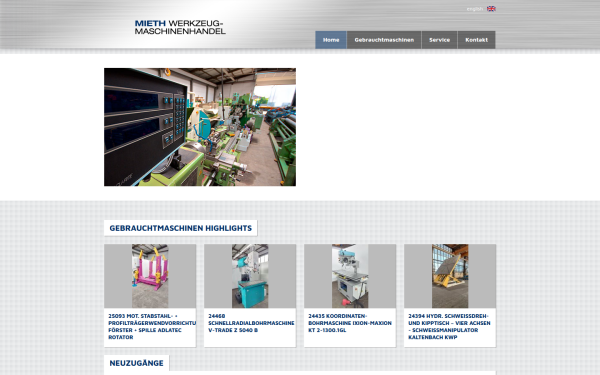Open listing 25093 Mot. Stabstahl Förster rotator

[x=152, y=326]
